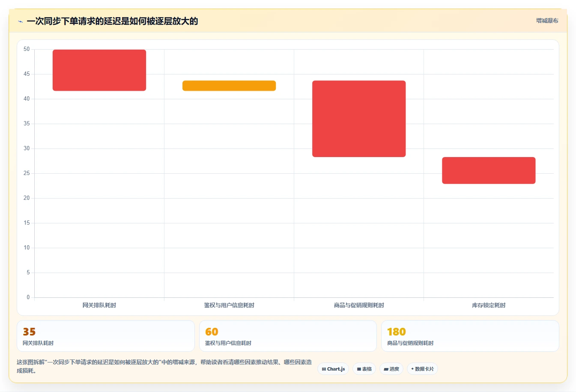Image resolution: width=576 pixels, height=392 pixels.
Task: Click the description paragraph starting 这张图拆解
Action: pyautogui.click(x=164, y=366)
